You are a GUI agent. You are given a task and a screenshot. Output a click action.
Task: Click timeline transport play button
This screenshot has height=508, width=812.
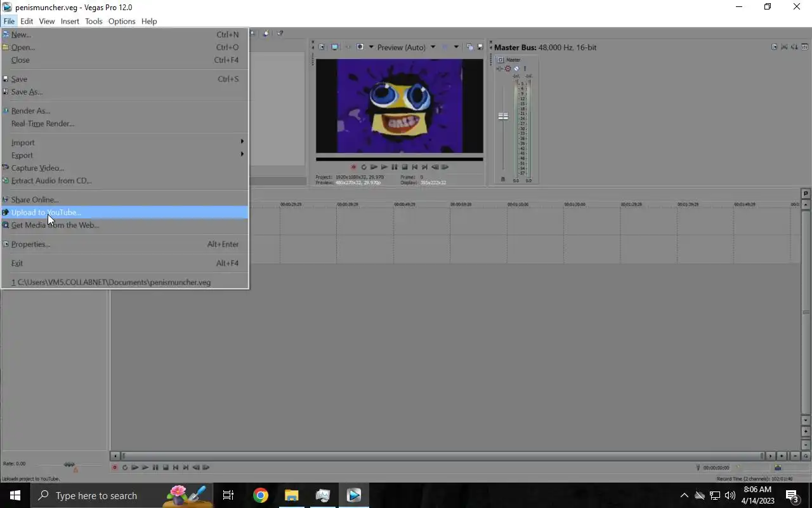coord(145,467)
